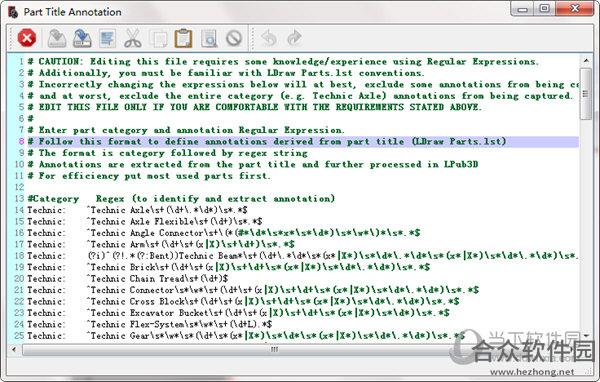Click the horizontal scrollbar left arrow
600x382 pixels.
coord(14,349)
